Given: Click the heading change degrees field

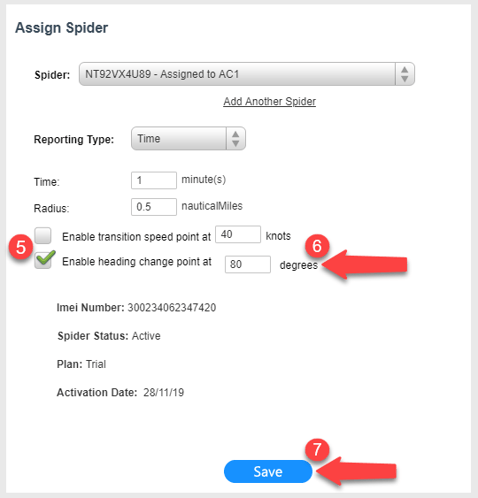Looking at the screenshot, I should coord(248,264).
